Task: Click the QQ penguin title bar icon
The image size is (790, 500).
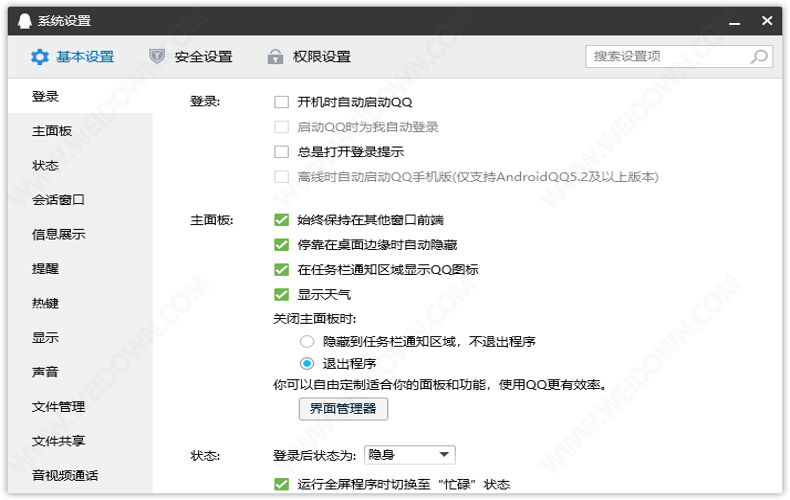Action: click(23, 20)
